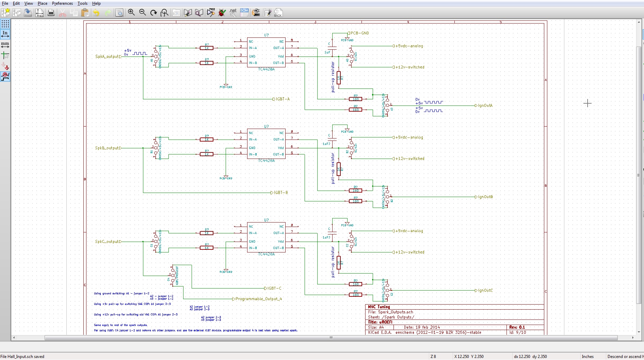Click the horizontal scrollbar at bottom
644x360 pixels.
331,338
